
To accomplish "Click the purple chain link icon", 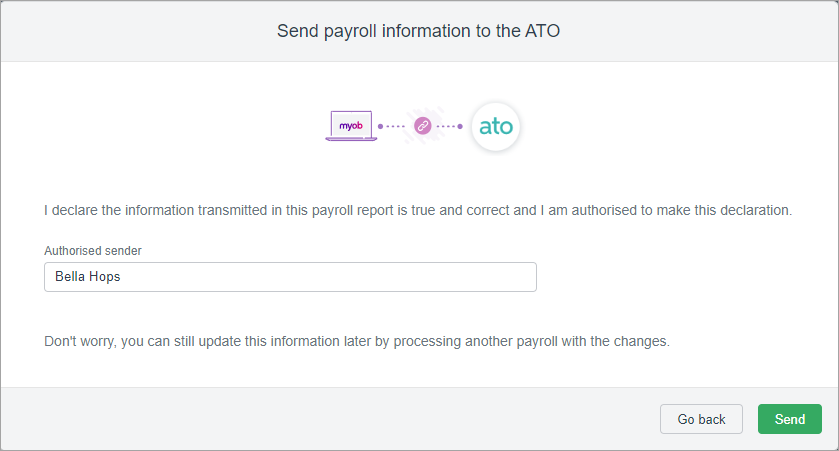I will [422, 127].
